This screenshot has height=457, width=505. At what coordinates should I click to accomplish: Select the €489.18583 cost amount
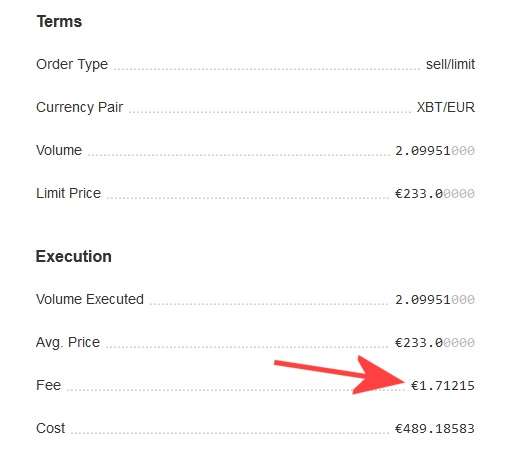pyautogui.click(x=435, y=428)
